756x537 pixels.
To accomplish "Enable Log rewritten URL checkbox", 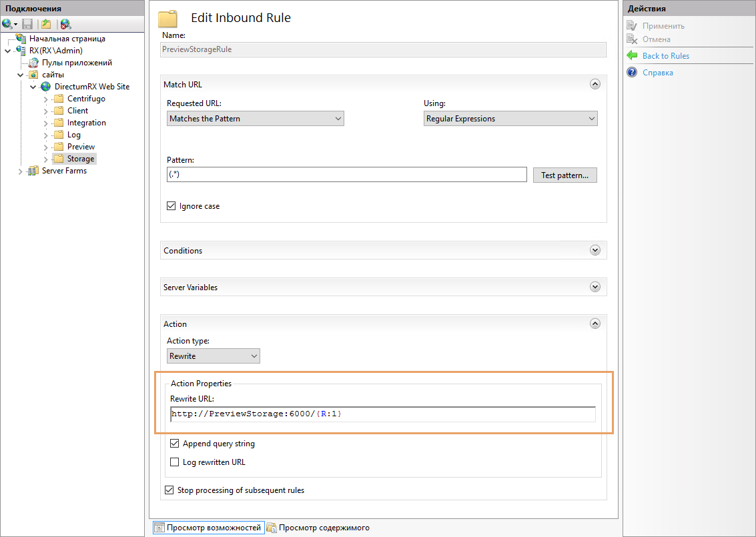I will coord(175,462).
